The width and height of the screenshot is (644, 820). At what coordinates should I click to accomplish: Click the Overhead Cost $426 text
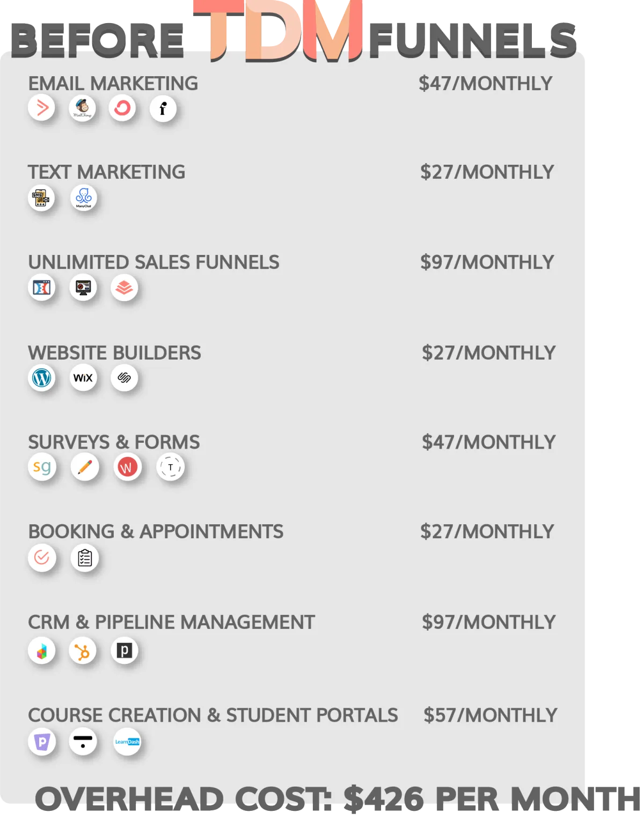(338, 799)
